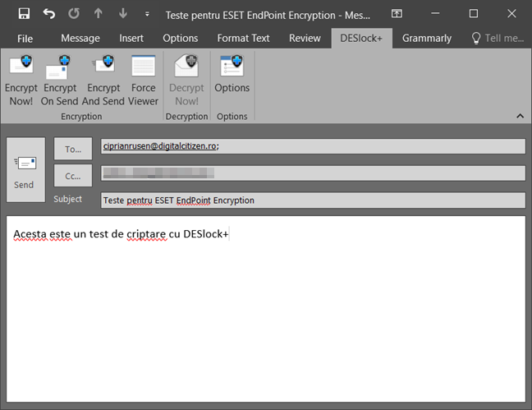This screenshot has width=532, height=410.
Task: Click in the message body area
Action: pos(266,309)
